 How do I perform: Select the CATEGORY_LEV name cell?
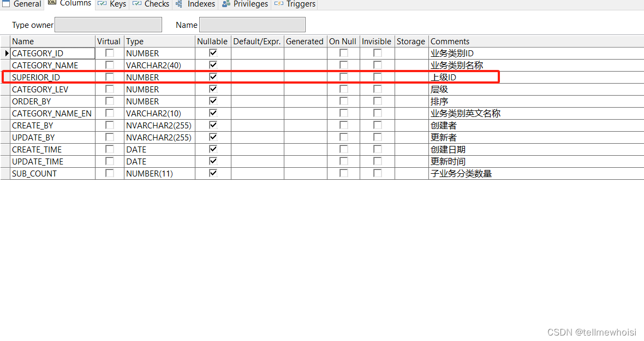point(52,89)
